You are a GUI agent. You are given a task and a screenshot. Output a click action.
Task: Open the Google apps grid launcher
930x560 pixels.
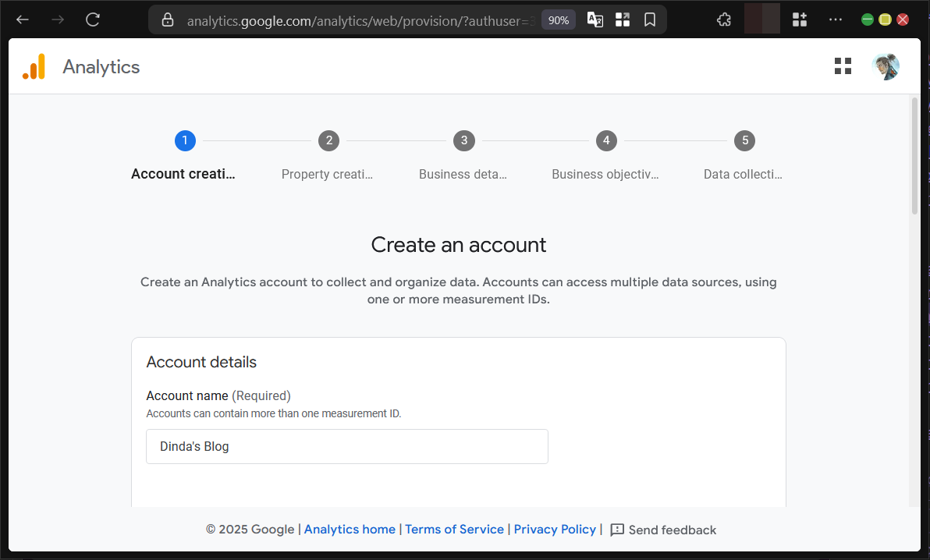[843, 66]
